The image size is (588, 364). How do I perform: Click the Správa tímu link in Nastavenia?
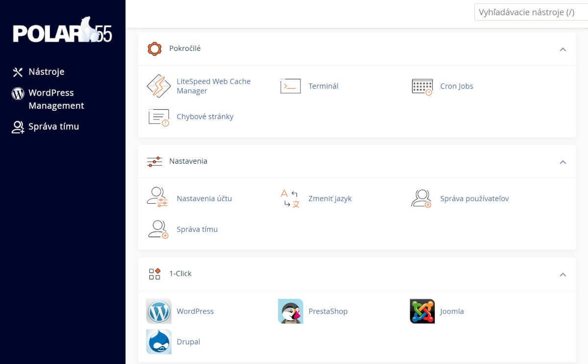197,229
